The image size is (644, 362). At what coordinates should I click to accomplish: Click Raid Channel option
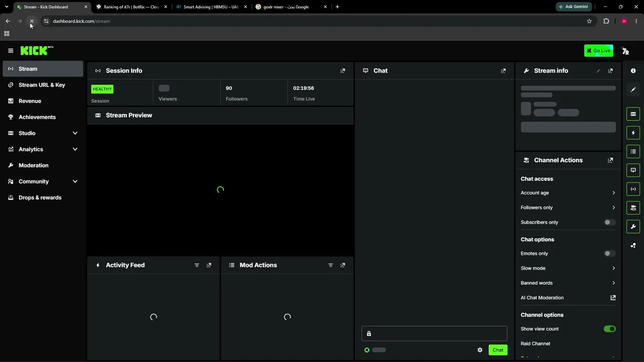click(x=535, y=344)
